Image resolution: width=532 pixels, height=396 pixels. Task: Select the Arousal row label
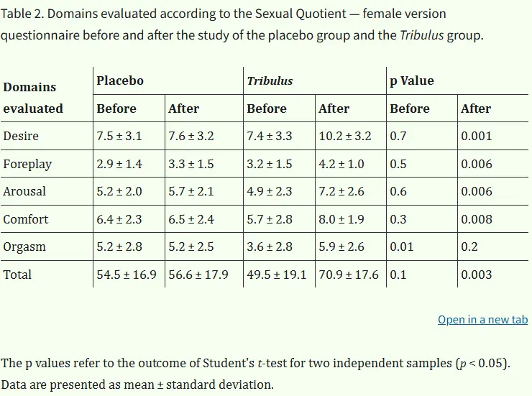click(24, 191)
